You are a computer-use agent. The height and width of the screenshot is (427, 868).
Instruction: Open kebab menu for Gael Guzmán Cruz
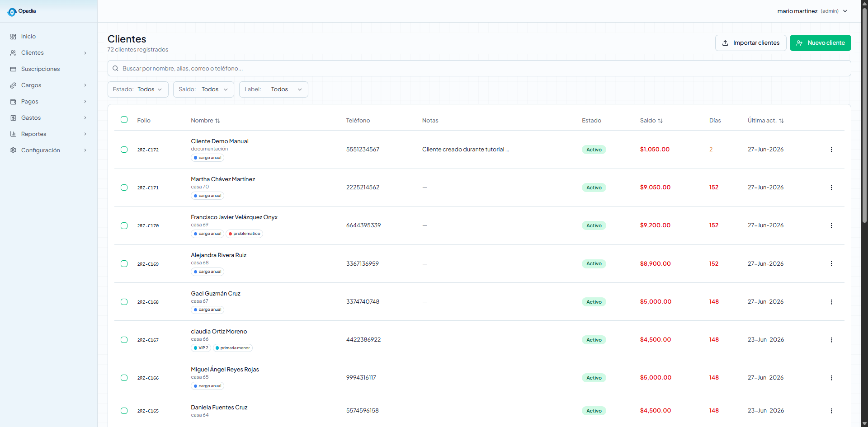pyautogui.click(x=831, y=302)
